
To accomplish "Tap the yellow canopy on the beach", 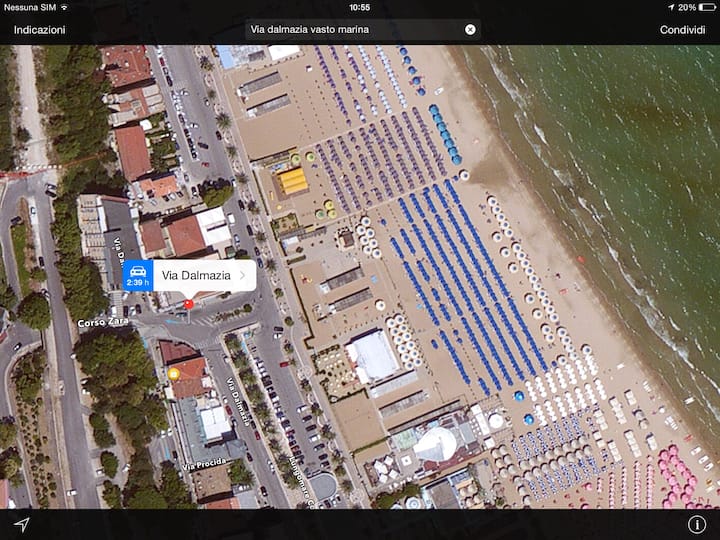I will pyautogui.click(x=293, y=181).
